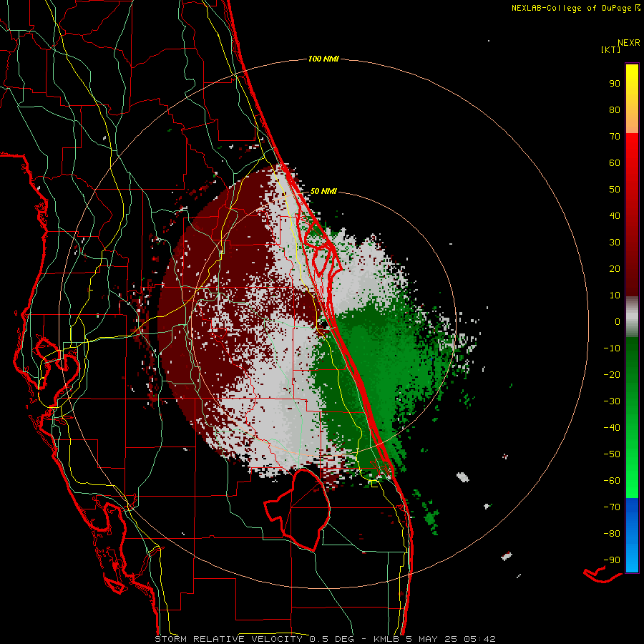Click the -10 value on velocity scale
This screenshot has width=644, height=644.
pos(612,348)
